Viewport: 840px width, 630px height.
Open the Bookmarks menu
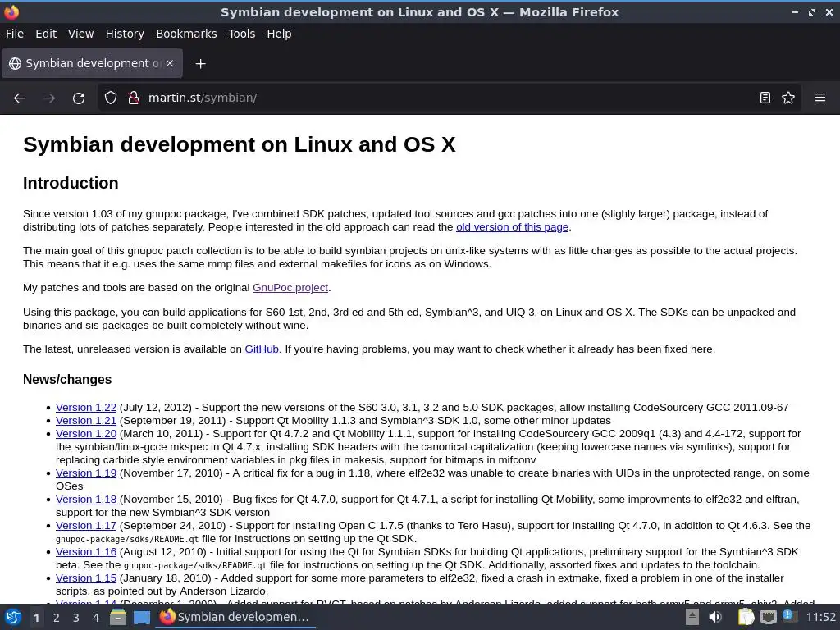coord(186,34)
